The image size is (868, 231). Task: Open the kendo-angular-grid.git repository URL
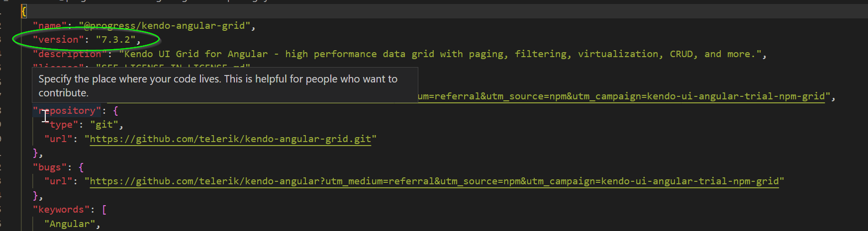[230, 139]
